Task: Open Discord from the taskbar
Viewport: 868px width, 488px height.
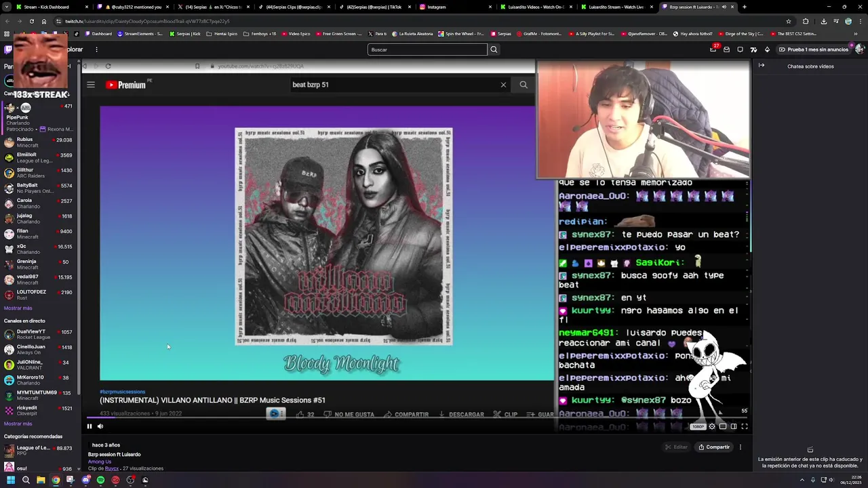Action: tap(85, 480)
